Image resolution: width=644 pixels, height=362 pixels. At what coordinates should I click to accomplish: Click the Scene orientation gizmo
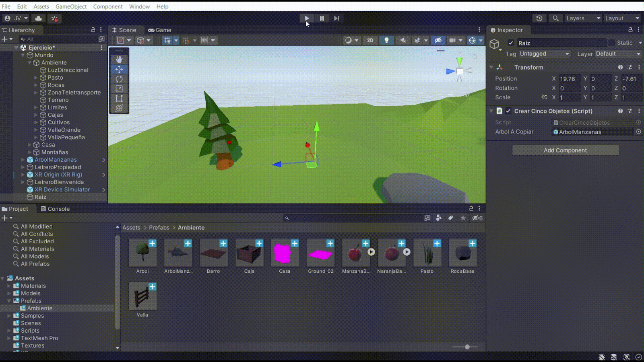click(x=459, y=71)
